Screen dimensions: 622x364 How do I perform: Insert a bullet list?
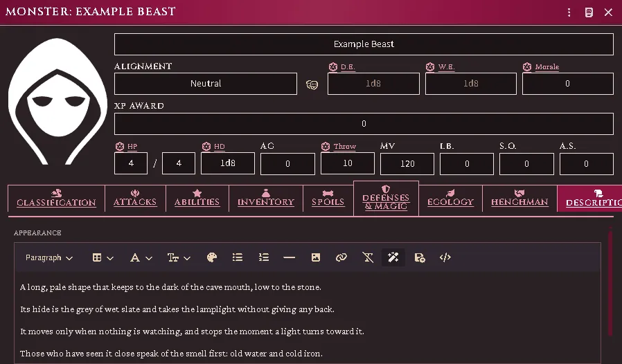click(238, 257)
